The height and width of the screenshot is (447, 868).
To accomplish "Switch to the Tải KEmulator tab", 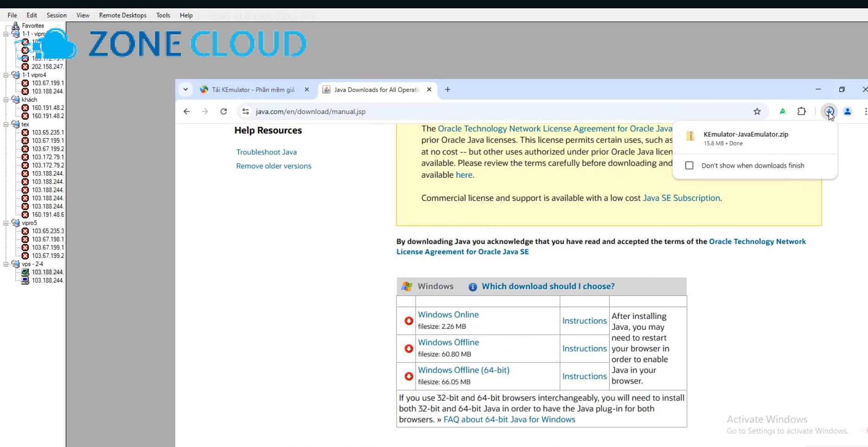I will (253, 89).
